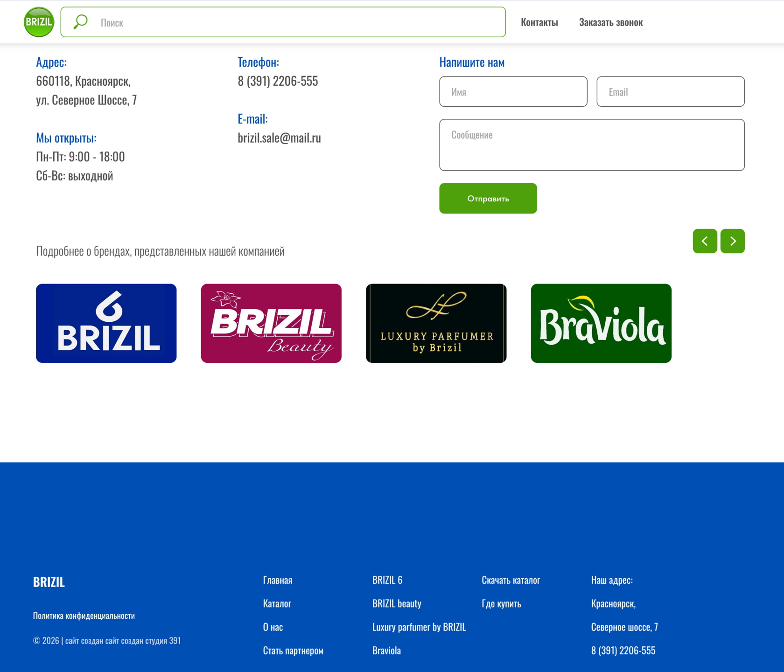Image resolution: width=784 pixels, height=672 pixels.
Task: Click the Сообщение message box
Action: pyautogui.click(x=592, y=145)
